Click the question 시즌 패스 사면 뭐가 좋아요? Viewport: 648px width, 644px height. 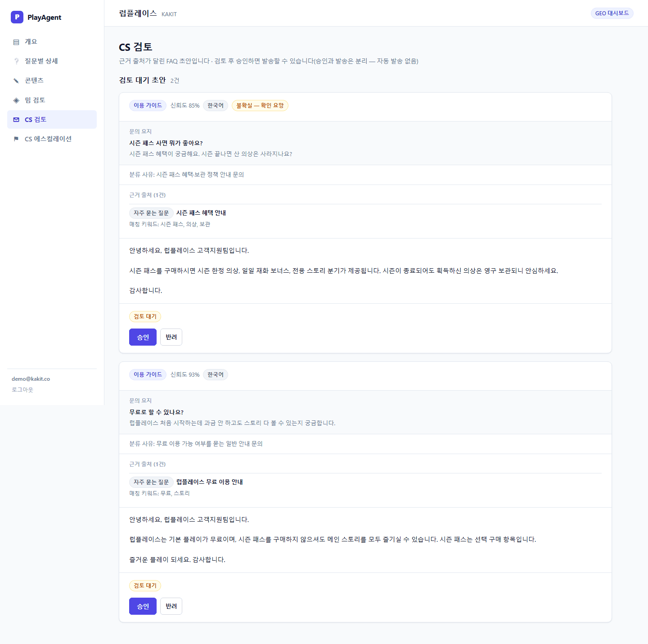166,143
